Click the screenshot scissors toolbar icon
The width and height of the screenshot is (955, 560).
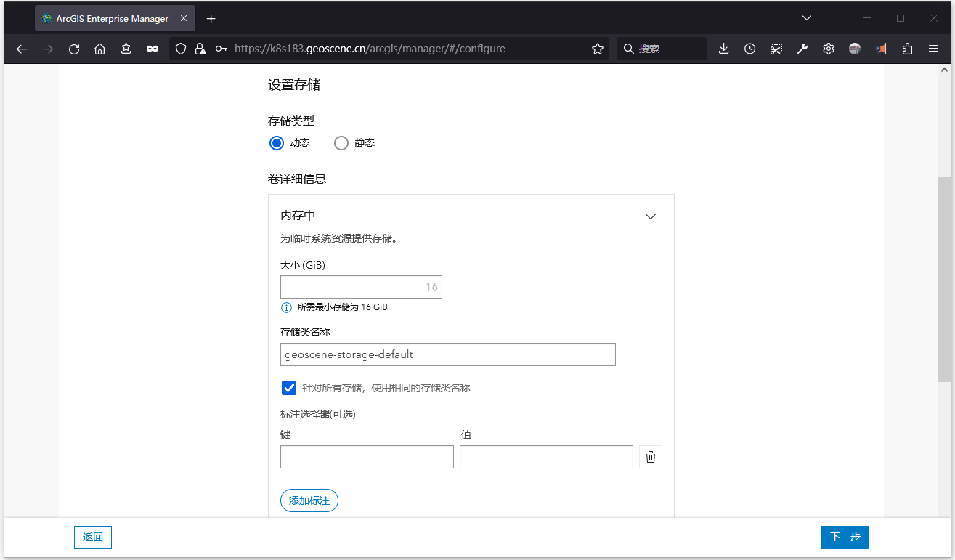776,49
